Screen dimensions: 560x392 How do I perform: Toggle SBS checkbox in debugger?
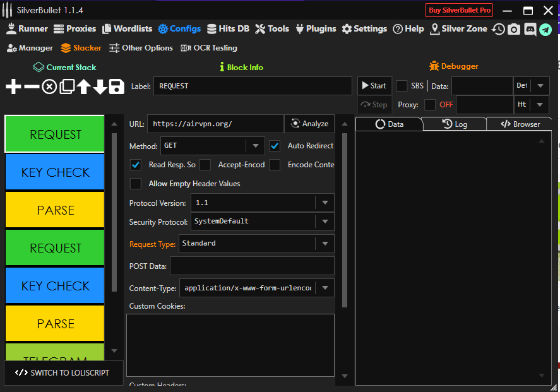tap(402, 86)
